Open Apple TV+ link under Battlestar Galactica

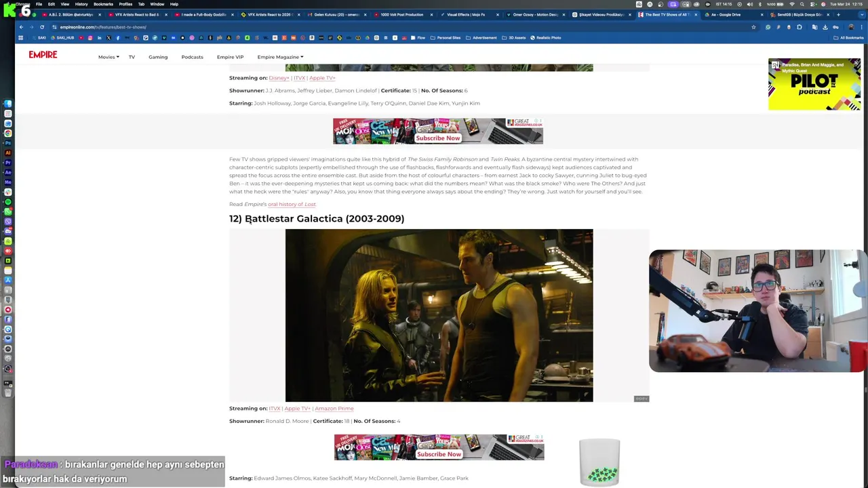coord(297,409)
